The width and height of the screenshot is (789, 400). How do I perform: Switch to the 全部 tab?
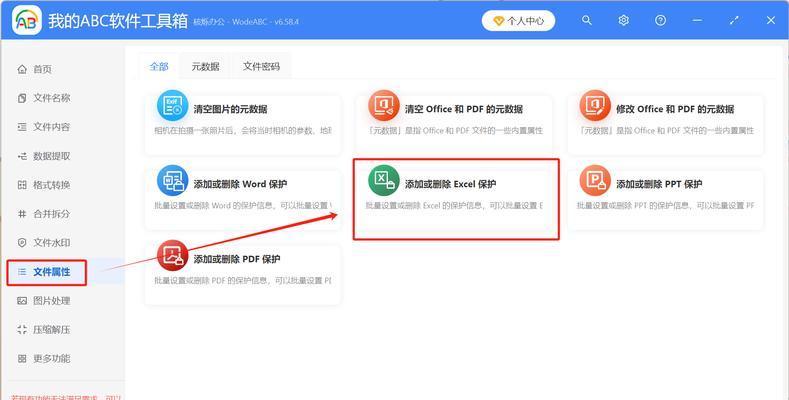coord(159,66)
